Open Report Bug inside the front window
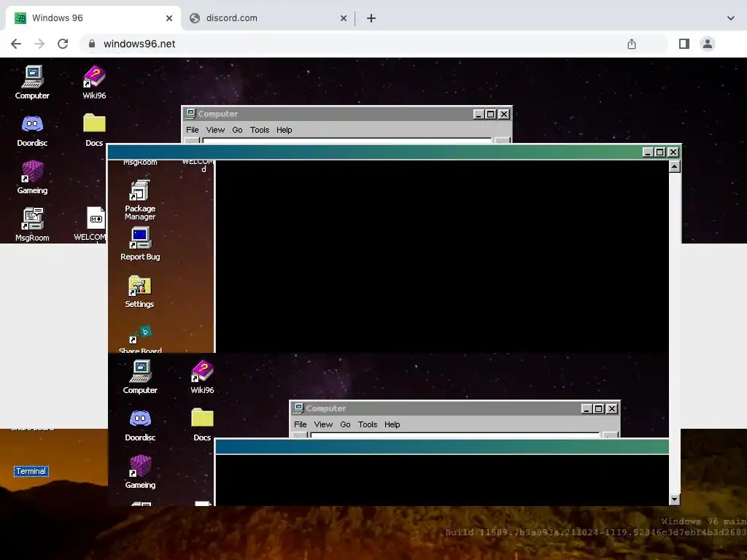 coord(140,244)
